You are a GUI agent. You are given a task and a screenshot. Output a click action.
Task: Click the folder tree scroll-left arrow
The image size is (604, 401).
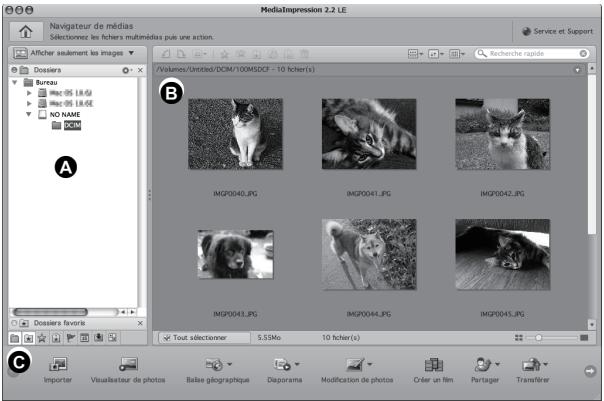(x=123, y=312)
